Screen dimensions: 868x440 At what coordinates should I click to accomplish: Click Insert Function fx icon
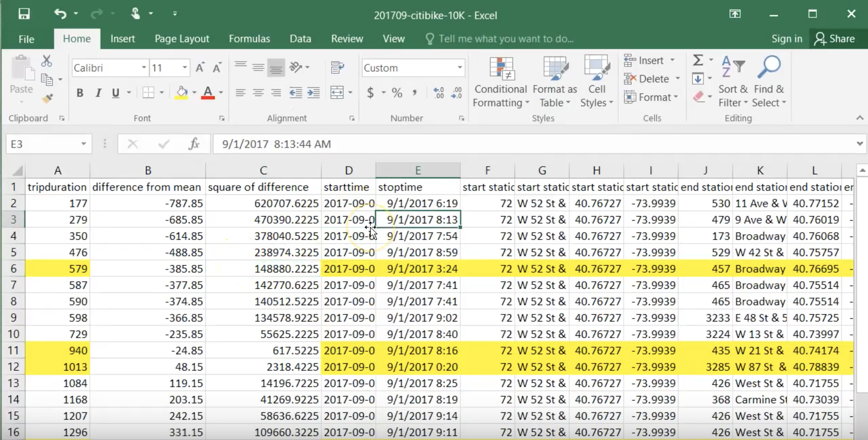[194, 144]
